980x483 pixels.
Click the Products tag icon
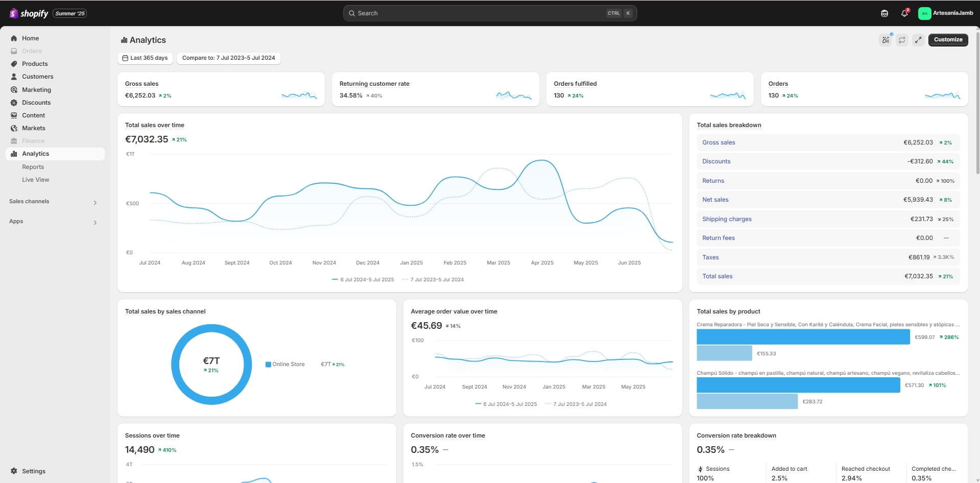pos(14,64)
